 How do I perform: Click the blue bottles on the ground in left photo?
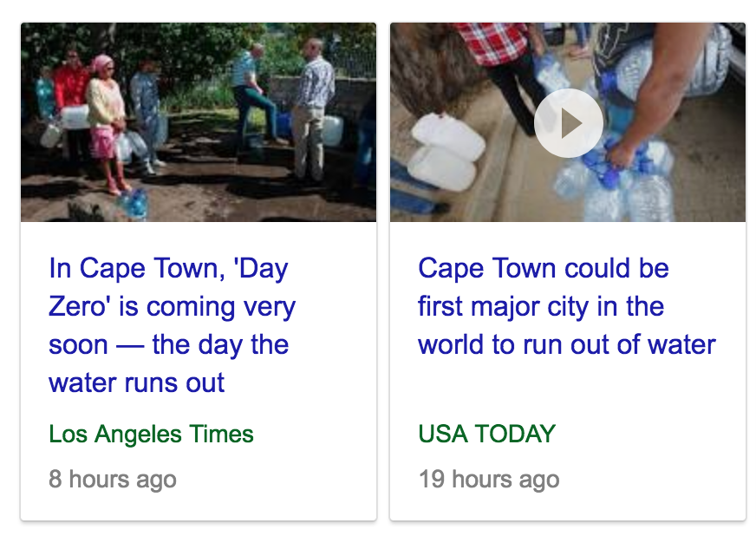pos(133,203)
